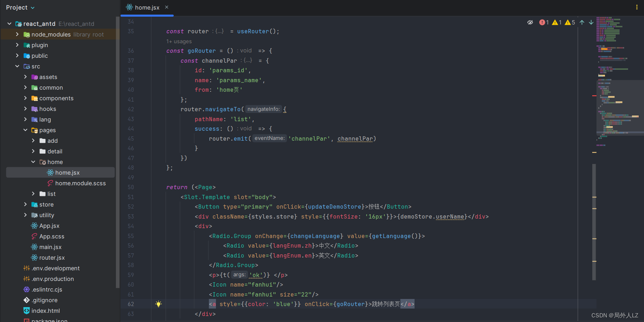Click the node_modules folder icon
Image resolution: width=644 pixels, height=322 pixels.
coord(27,34)
